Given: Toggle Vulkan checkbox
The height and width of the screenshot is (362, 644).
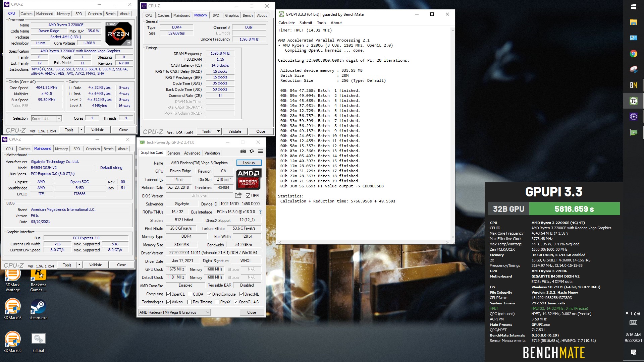Looking at the screenshot, I should click(x=169, y=302).
